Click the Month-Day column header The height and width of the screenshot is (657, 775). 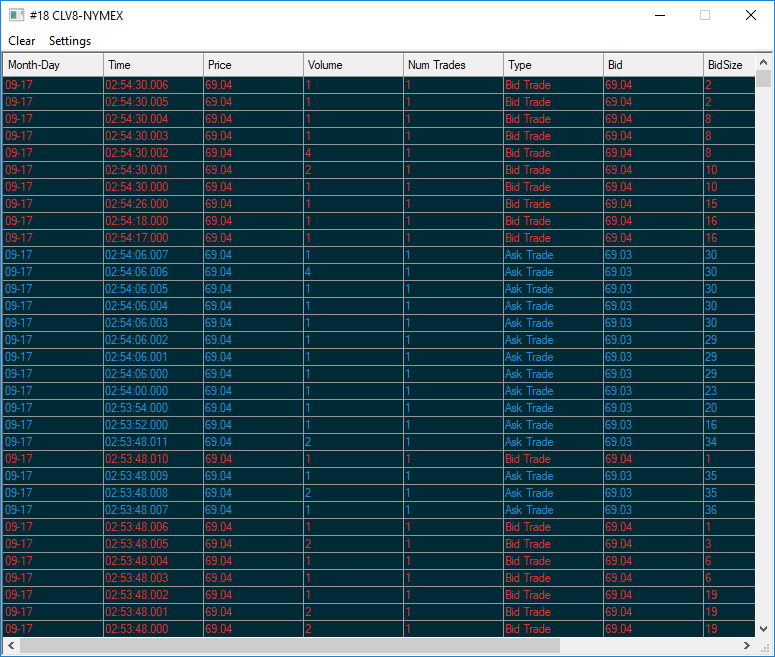pos(53,65)
